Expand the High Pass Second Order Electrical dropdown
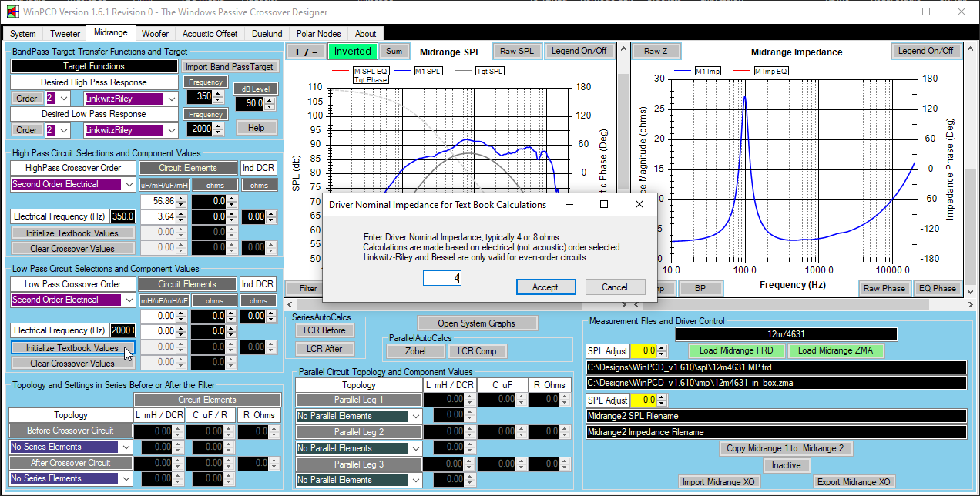The height and width of the screenshot is (496, 980). tap(128, 184)
